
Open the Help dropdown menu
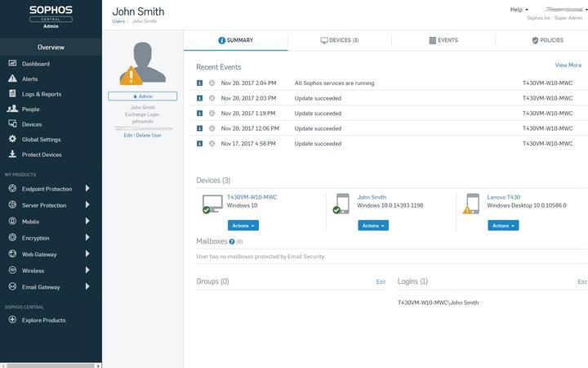click(519, 9)
